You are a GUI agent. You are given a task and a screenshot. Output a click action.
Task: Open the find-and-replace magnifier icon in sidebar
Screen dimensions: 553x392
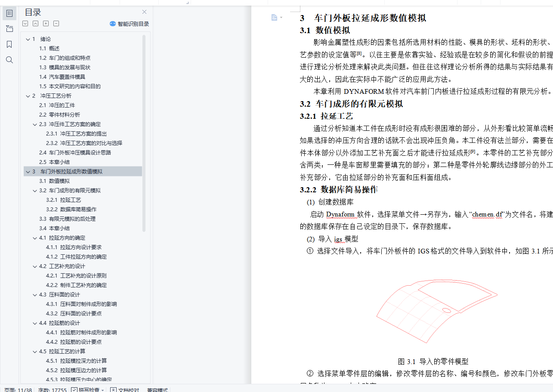tap(9, 60)
